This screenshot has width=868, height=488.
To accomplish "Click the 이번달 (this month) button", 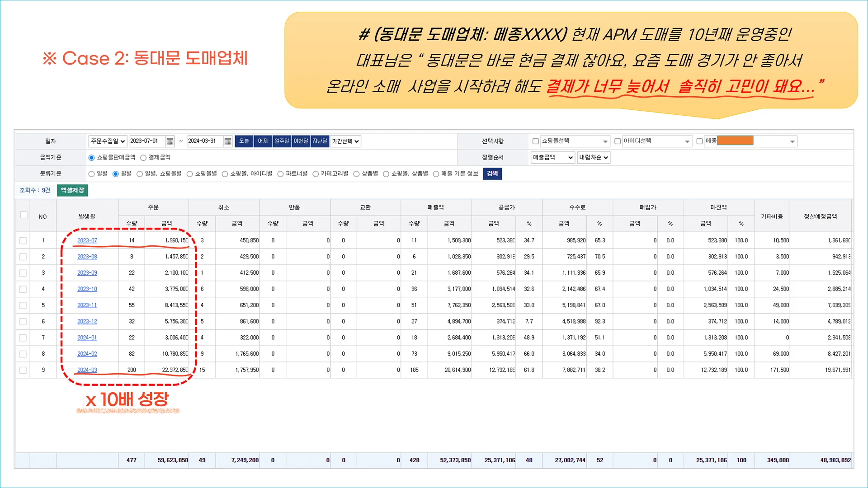I will 301,141.
